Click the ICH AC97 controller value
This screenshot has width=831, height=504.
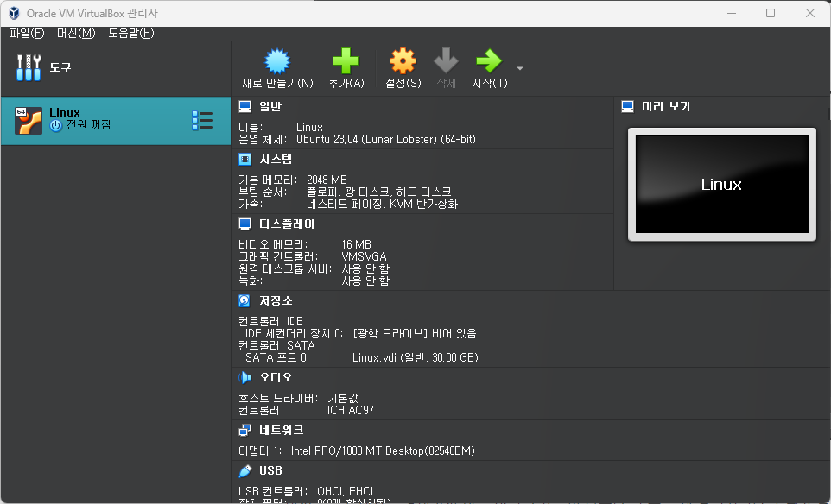click(351, 410)
